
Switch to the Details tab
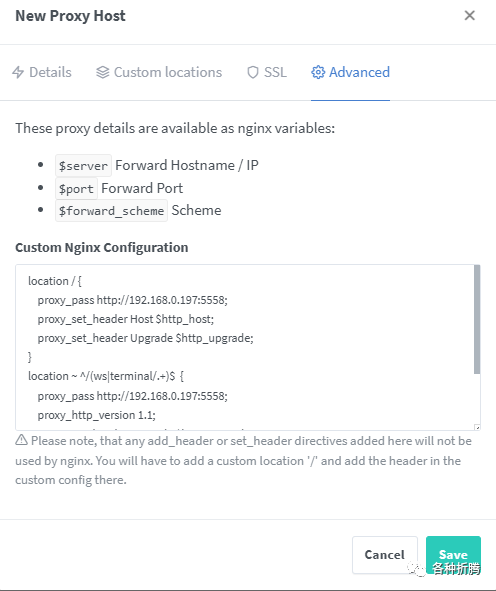coord(42,72)
